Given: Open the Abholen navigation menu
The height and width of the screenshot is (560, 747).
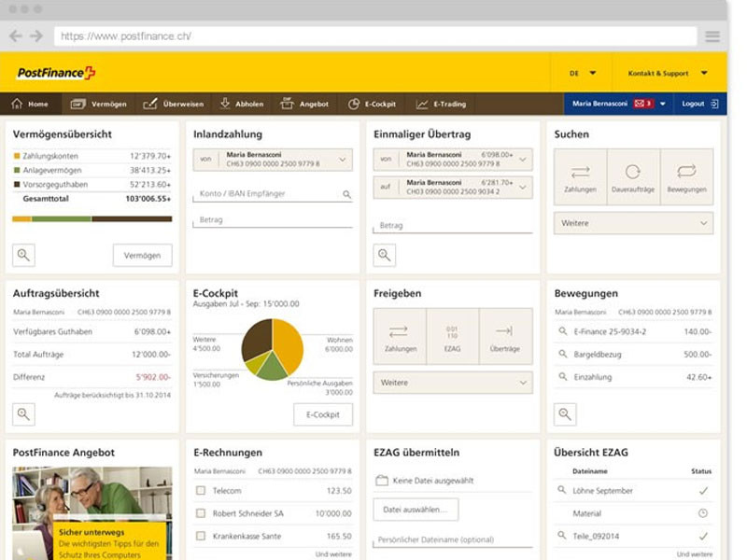Looking at the screenshot, I should (x=242, y=104).
